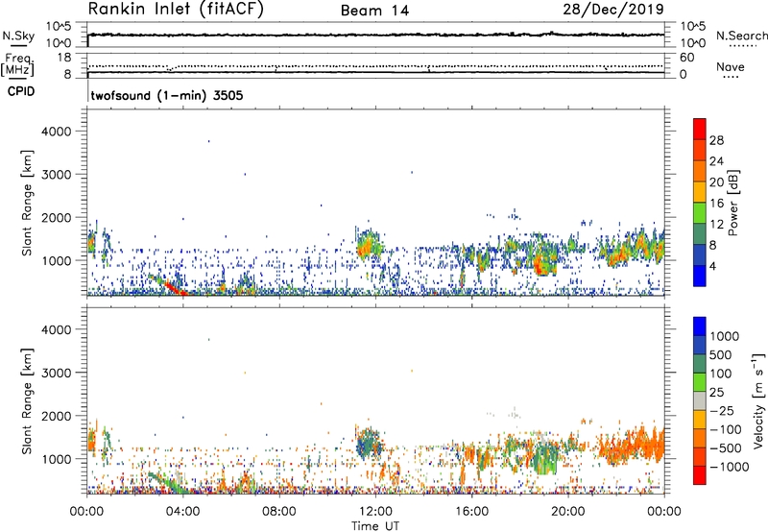This screenshot has width=768, height=532.
Task: Click the 'Freq. [MHz]' axis label
Action: (x=17, y=65)
